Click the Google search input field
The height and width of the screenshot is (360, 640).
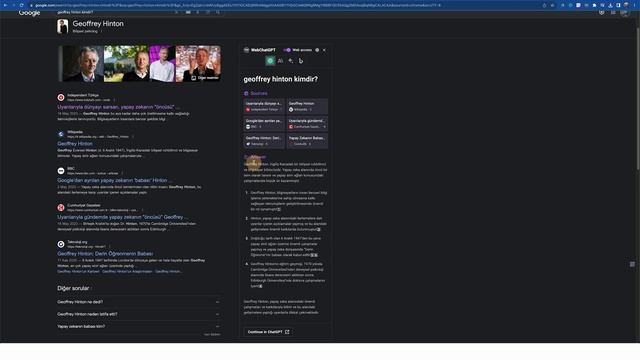(114, 12)
